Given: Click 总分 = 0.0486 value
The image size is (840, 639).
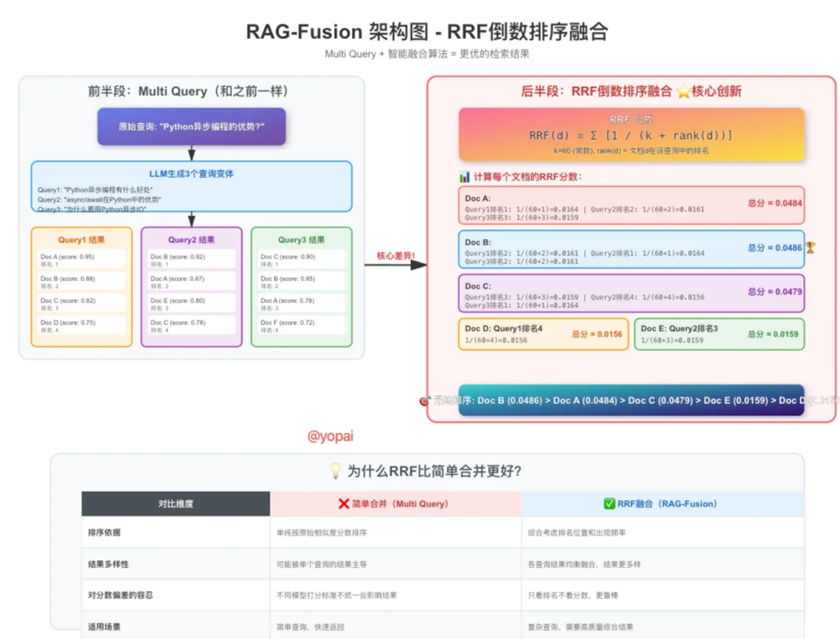Looking at the screenshot, I should click(775, 248).
